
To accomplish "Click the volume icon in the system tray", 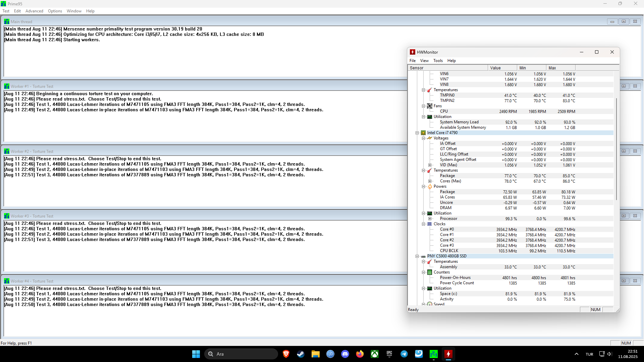I will pos(609,354).
